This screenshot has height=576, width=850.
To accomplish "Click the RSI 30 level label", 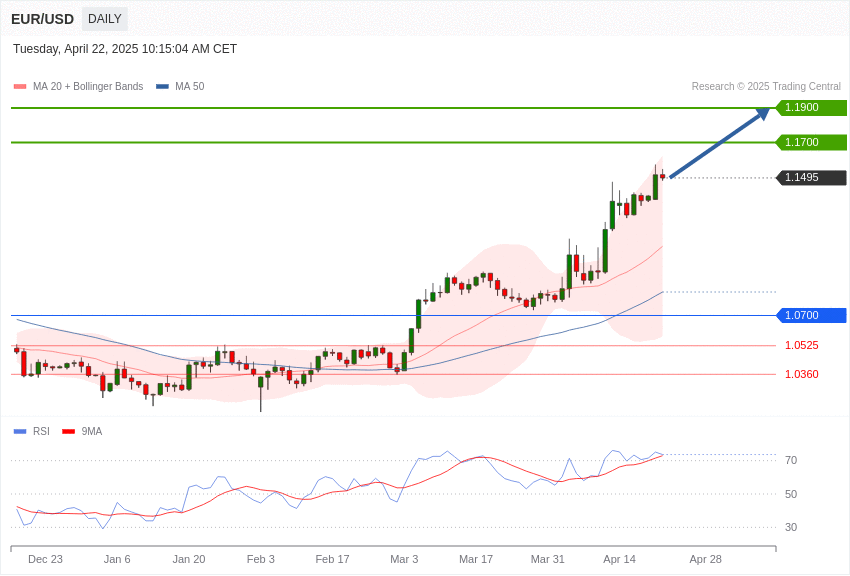I will [791, 527].
